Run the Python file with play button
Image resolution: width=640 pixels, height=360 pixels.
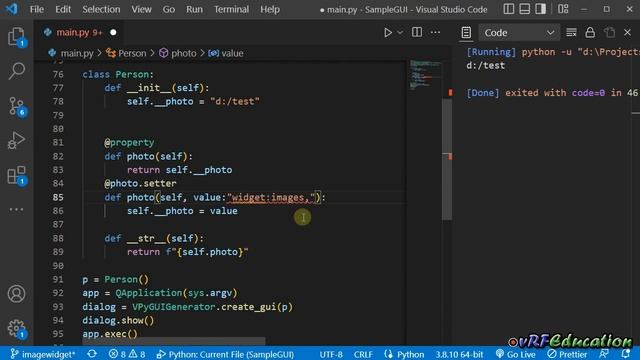(x=388, y=33)
